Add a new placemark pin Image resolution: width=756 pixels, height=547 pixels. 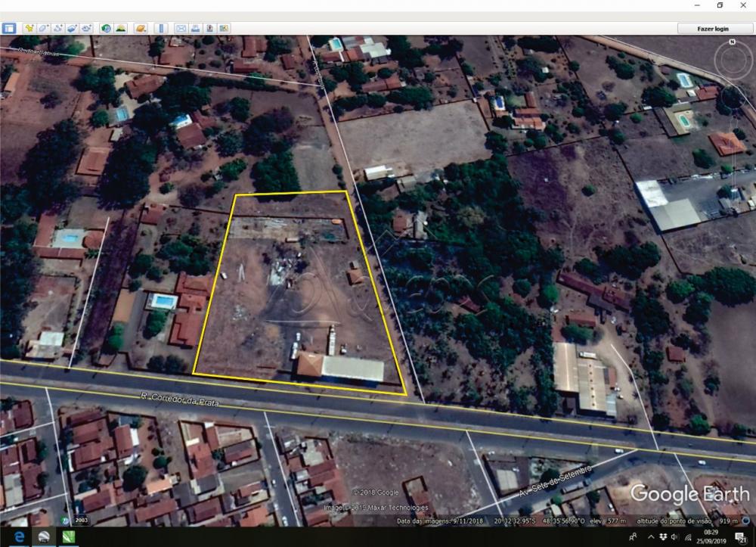click(x=29, y=28)
